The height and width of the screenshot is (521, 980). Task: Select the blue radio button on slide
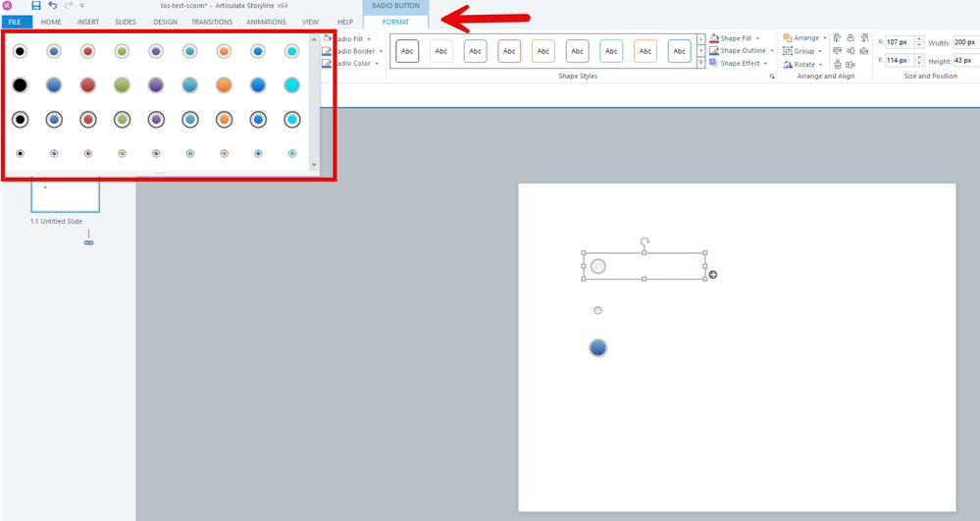click(x=598, y=347)
